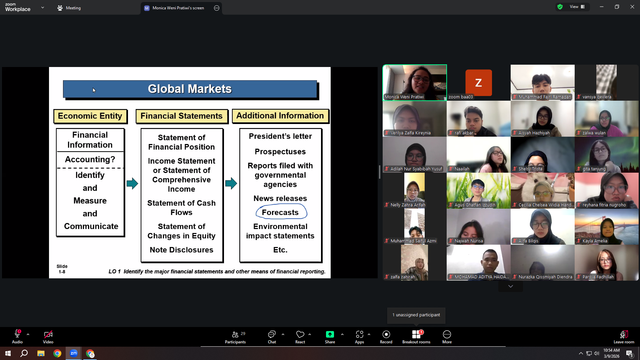Select Najwah Nurisa video tile
640x360 pixels.
click(478, 227)
